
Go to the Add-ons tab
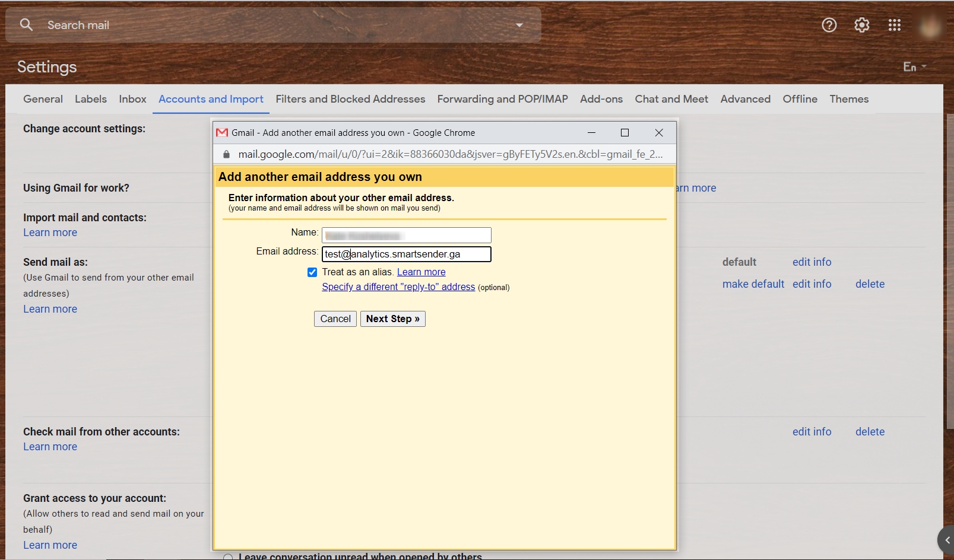pos(601,99)
